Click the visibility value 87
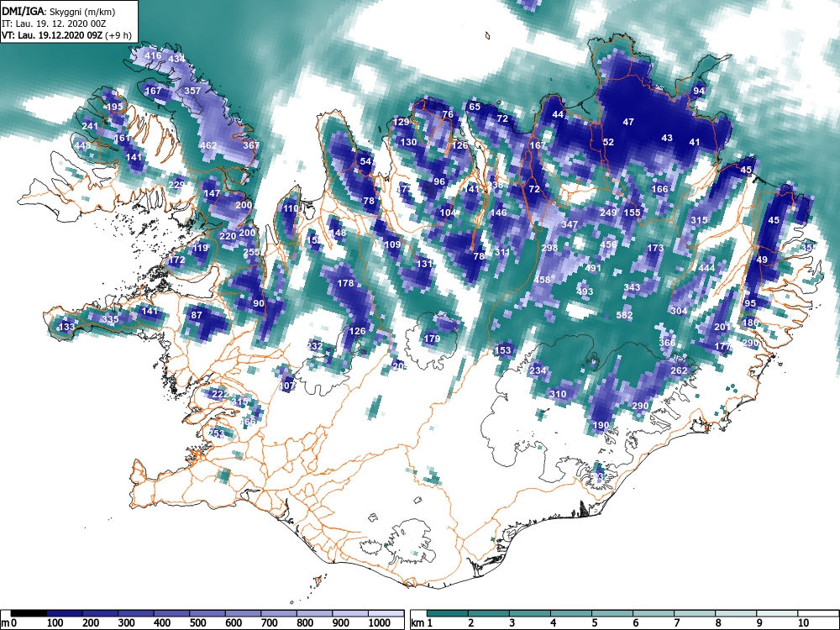Screen dimensions: 840x630 pyautogui.click(x=197, y=315)
